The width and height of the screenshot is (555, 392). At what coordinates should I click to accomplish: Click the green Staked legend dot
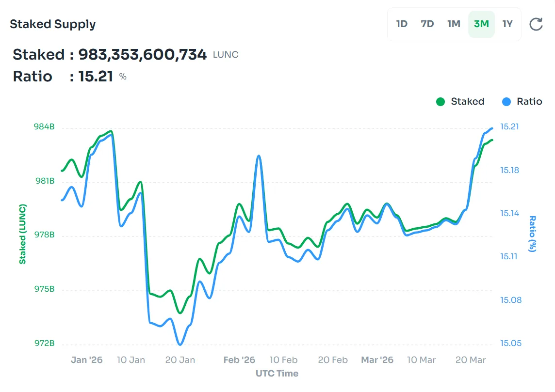[441, 102]
